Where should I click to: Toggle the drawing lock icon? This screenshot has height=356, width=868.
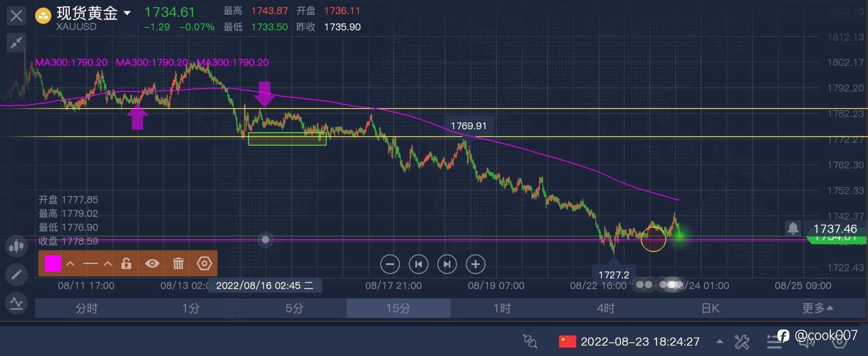tap(126, 264)
